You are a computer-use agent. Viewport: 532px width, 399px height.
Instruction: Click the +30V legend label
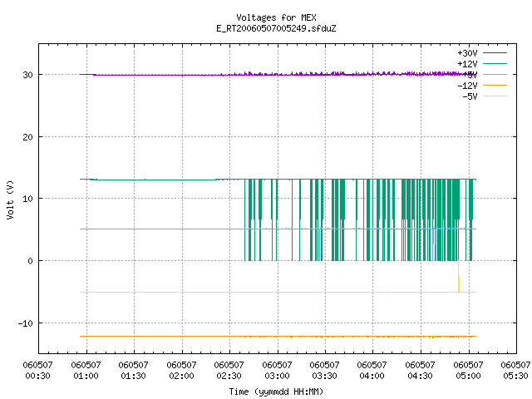point(467,53)
